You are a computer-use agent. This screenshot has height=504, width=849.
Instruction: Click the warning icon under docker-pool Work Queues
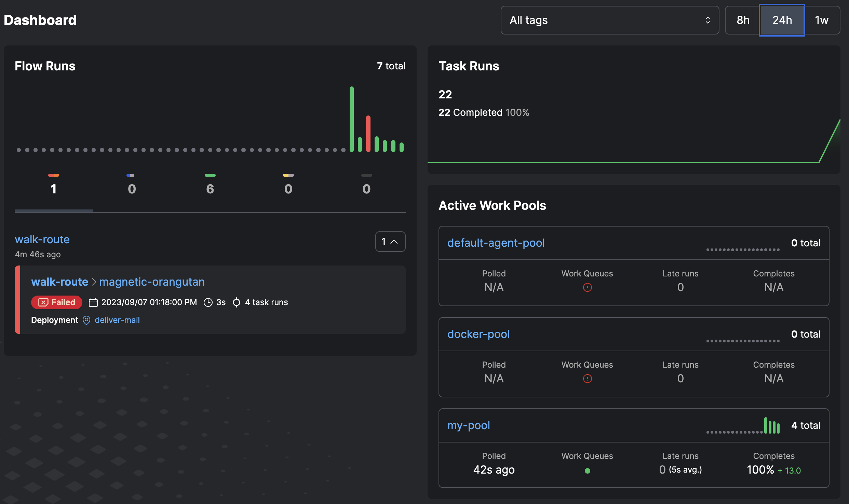coord(587,379)
